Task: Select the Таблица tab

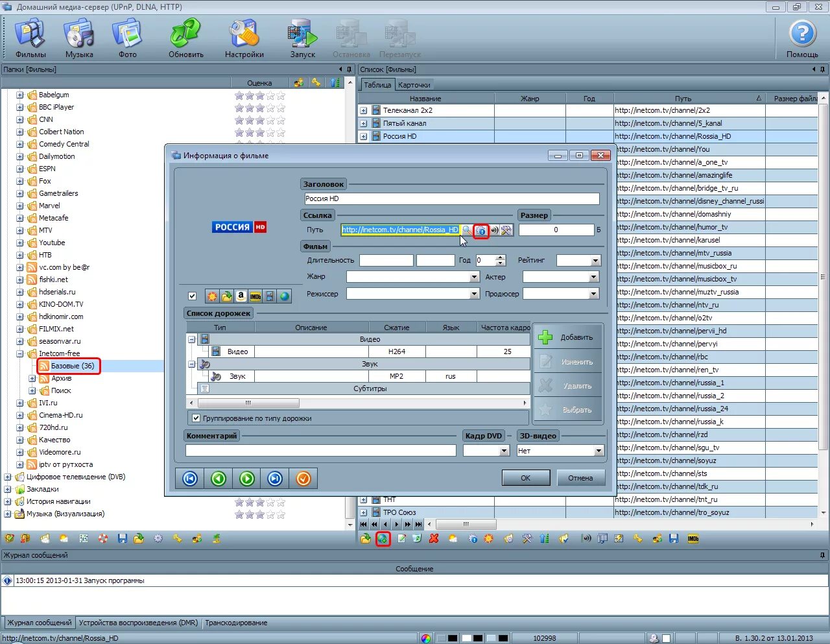Action: click(377, 85)
